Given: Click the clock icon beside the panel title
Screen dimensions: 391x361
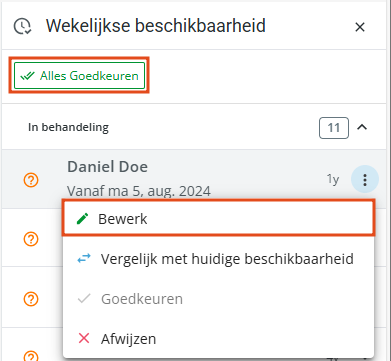Looking at the screenshot, I should (x=23, y=26).
